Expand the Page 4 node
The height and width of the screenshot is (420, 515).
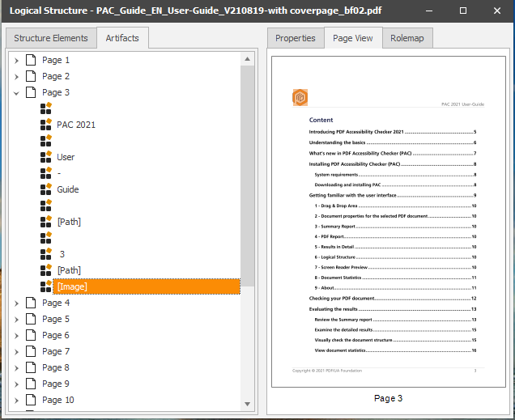(16, 303)
